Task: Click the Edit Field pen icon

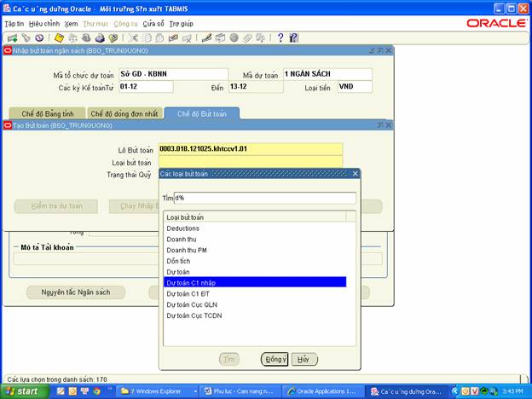Action: click(x=206, y=38)
